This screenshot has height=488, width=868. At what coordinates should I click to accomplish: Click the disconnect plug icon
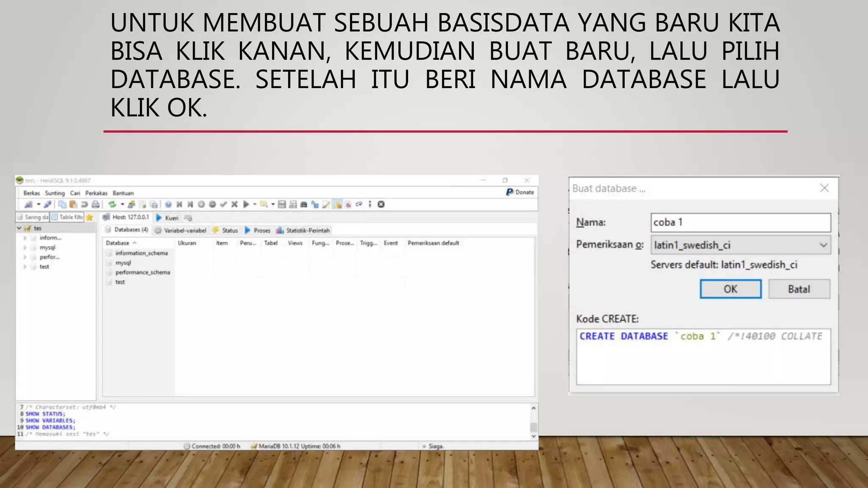coord(47,205)
